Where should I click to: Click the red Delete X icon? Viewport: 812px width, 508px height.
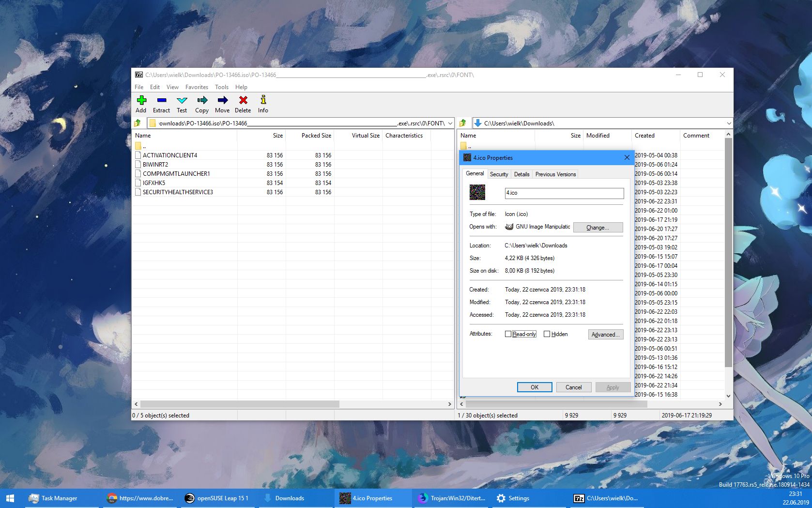point(243,100)
